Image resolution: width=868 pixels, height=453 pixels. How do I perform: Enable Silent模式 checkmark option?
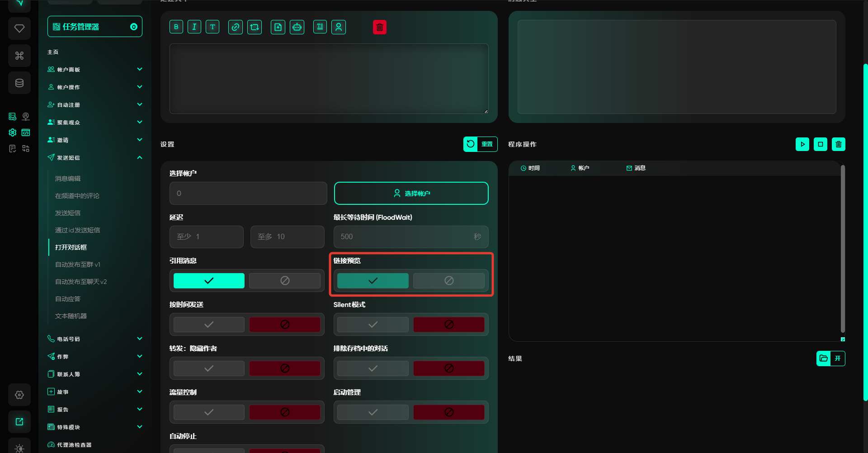373,325
